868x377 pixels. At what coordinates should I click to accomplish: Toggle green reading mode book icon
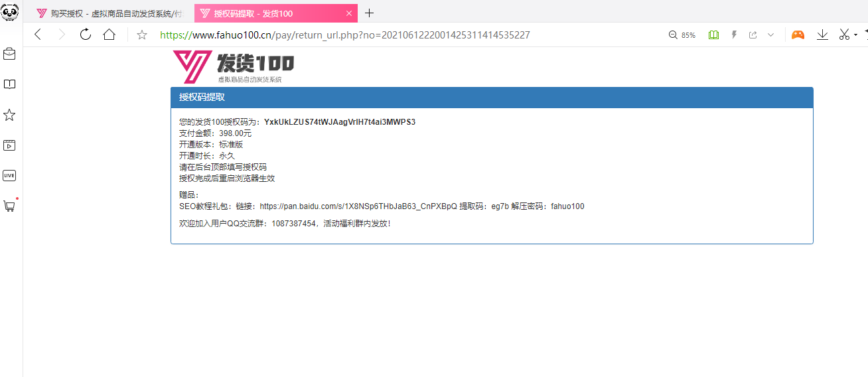coord(713,35)
